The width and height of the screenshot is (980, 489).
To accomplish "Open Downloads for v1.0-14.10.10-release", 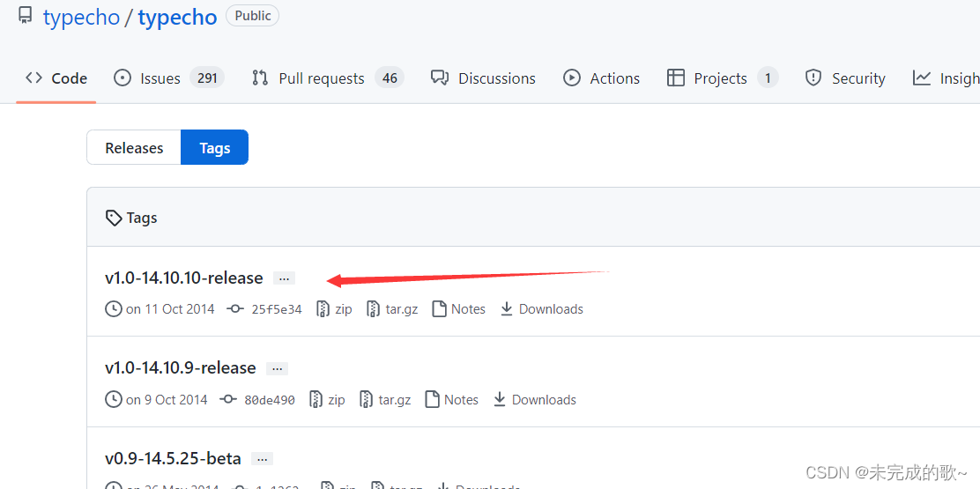I will (x=552, y=309).
